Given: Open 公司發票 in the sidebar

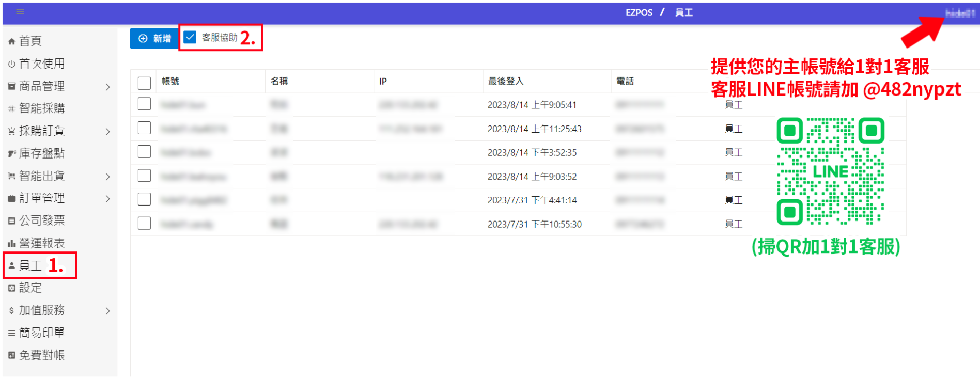Looking at the screenshot, I should point(42,220).
